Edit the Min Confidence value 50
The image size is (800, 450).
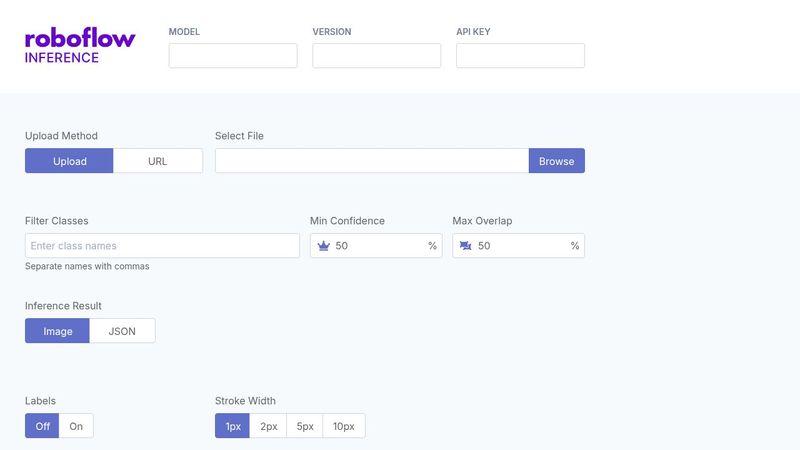(x=378, y=246)
